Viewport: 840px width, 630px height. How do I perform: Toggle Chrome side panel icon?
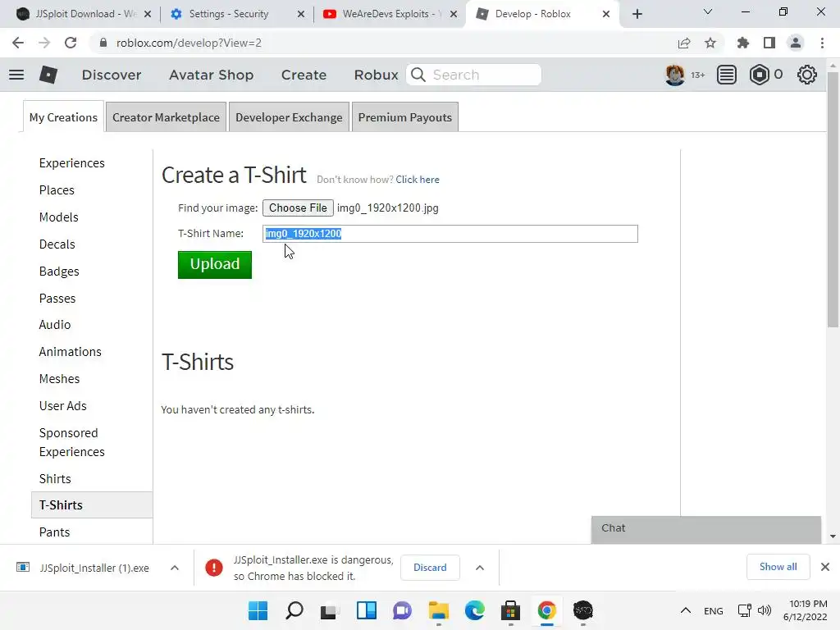pos(769,43)
